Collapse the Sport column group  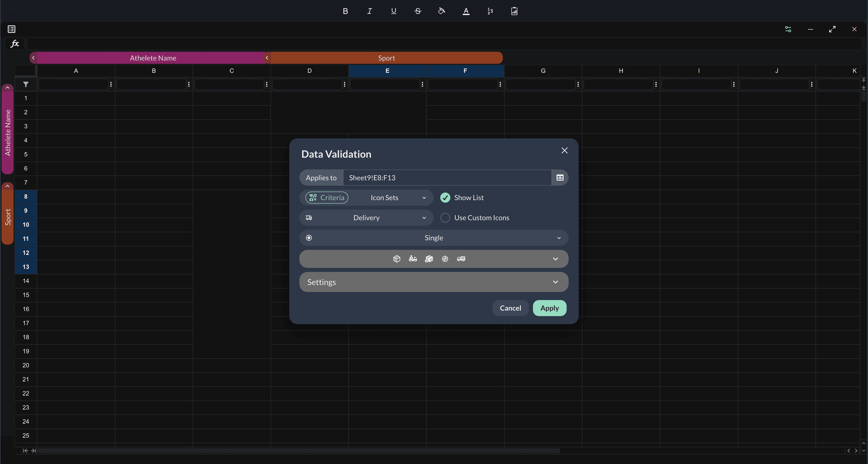[x=267, y=57]
